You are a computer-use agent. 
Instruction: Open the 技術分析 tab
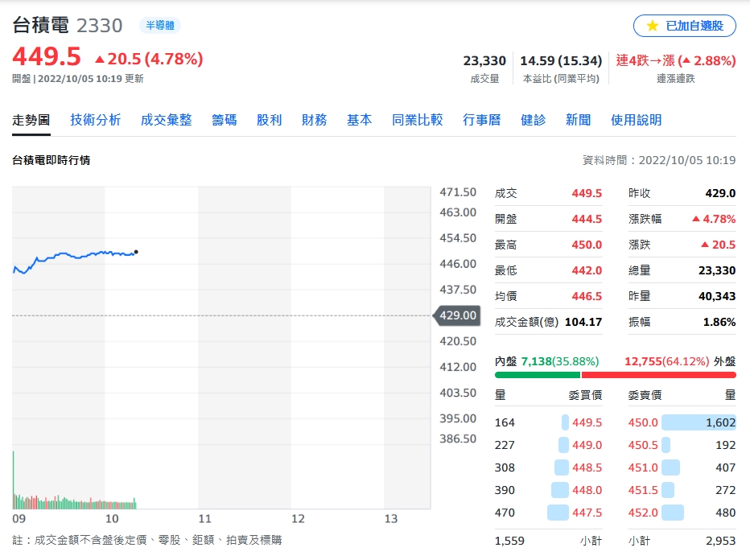(96, 120)
